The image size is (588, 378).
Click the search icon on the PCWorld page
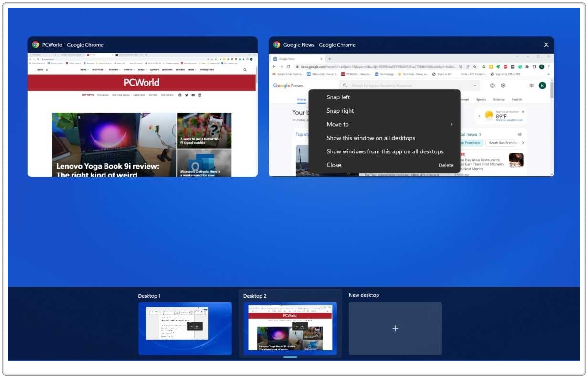pos(245,70)
